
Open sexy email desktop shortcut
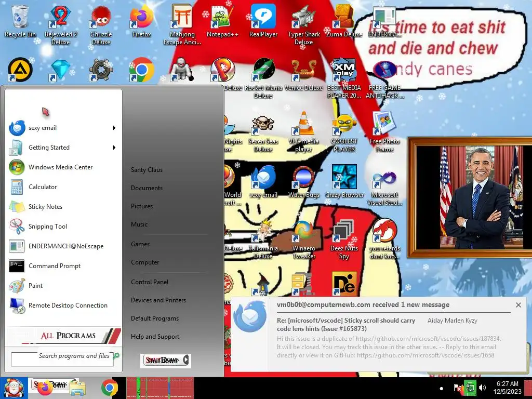263,182
